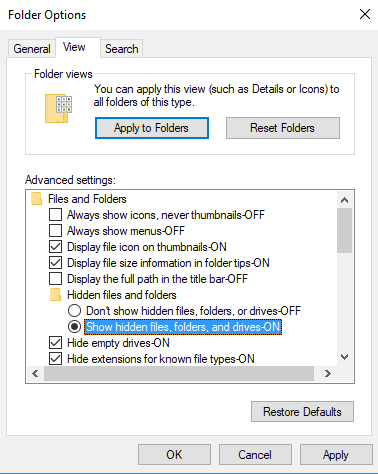Check the Always show menus option
Viewport: 378px width, 474px height.
pos(55,231)
